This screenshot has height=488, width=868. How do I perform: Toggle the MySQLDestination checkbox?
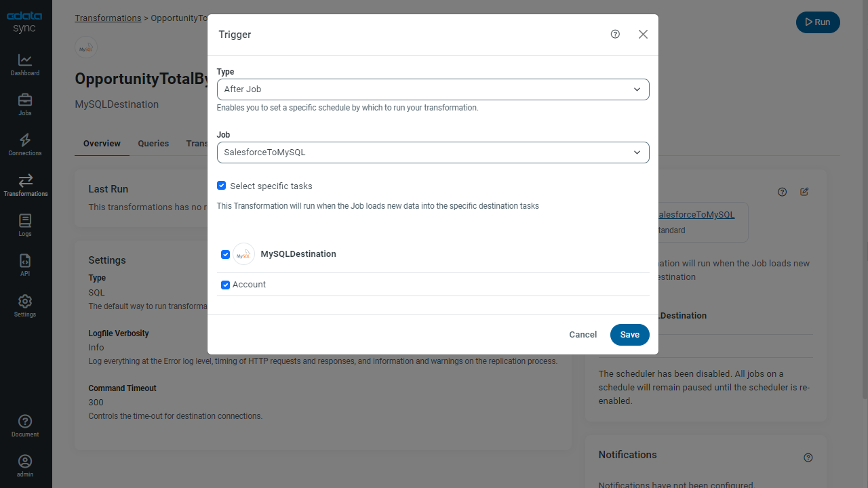point(225,254)
